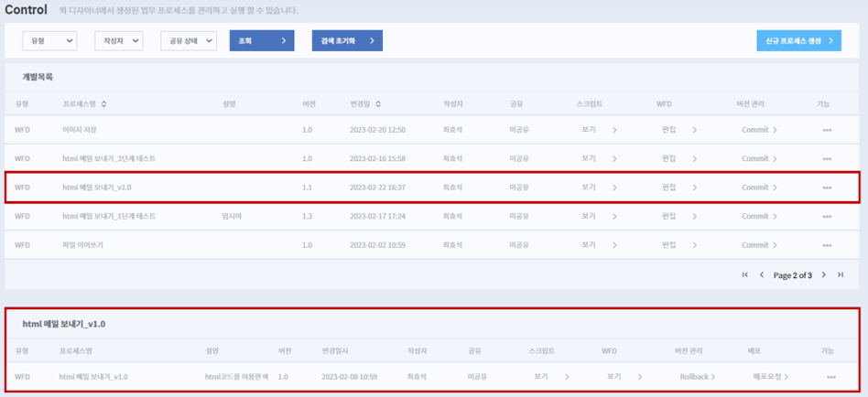This screenshot has width=868, height=397.
Task: Go to the last page of the list
Action: (841, 274)
